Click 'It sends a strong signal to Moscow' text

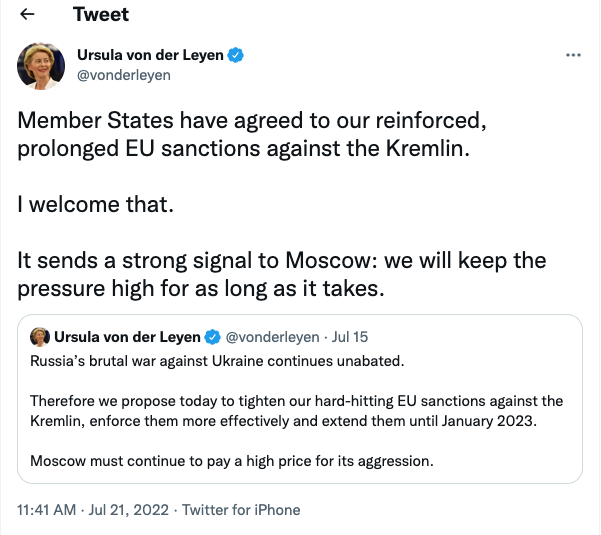coord(280,261)
